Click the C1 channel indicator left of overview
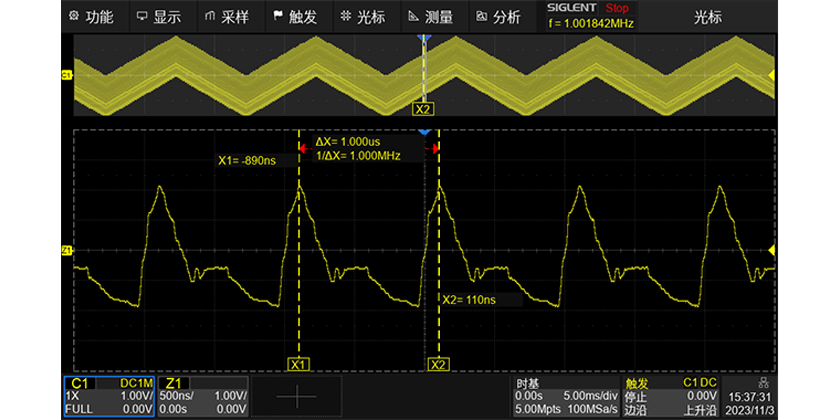 click(x=67, y=75)
